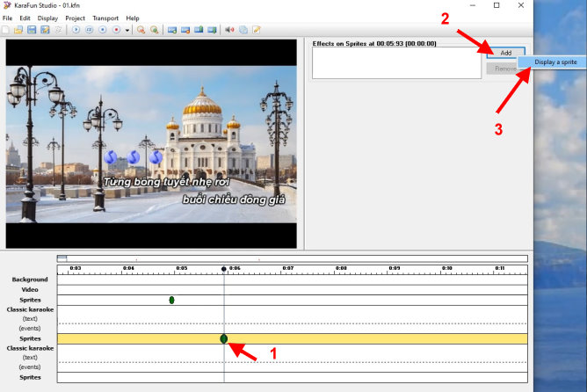
Task: Click the first magnifier zoom icon
Action: pyautogui.click(x=141, y=30)
